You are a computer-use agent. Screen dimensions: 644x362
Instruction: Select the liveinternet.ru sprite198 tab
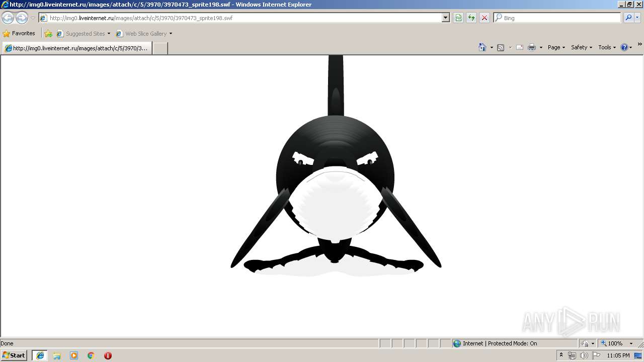coord(77,48)
